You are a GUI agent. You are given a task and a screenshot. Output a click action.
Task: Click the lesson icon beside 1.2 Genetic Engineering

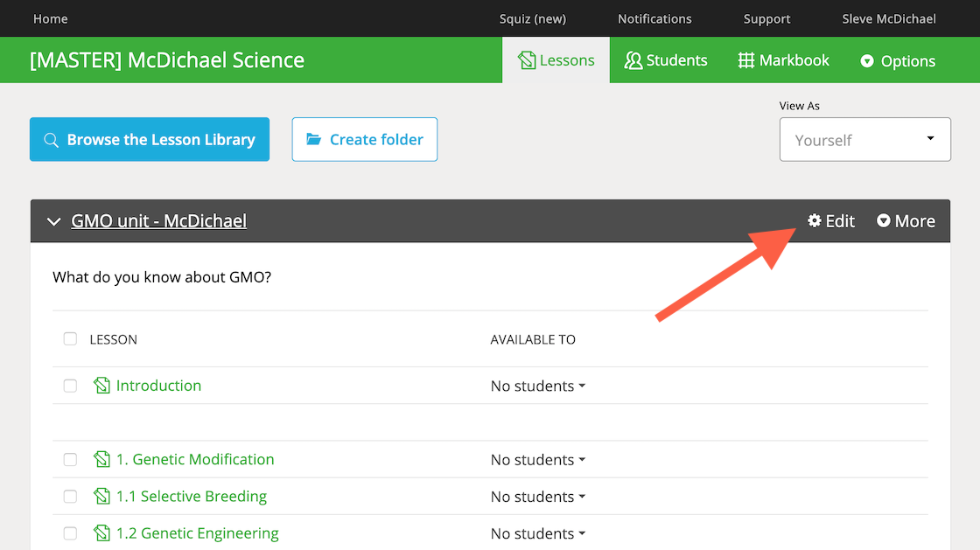[101, 533]
